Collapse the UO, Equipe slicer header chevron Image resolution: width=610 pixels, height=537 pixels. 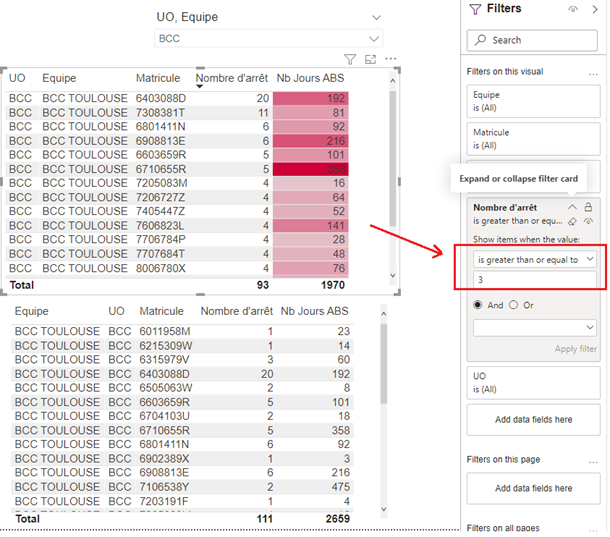(376, 18)
